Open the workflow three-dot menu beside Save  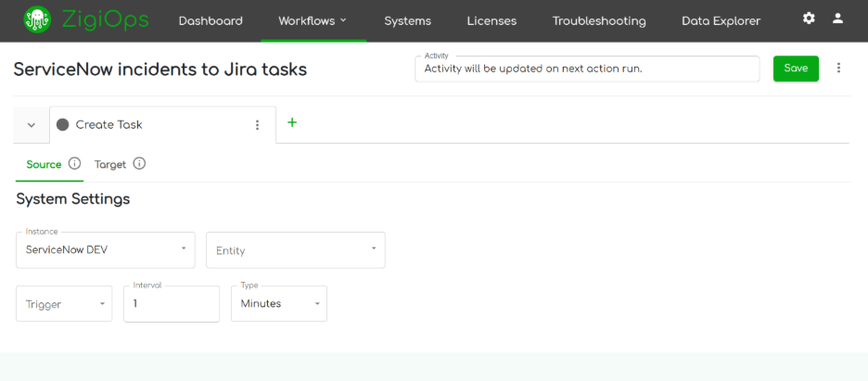pos(838,68)
